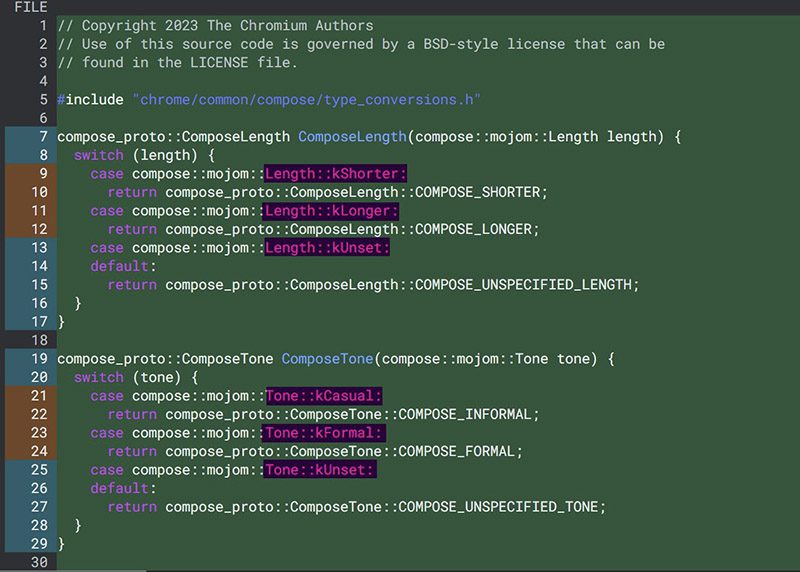Click the FILE column header
The height and width of the screenshot is (572, 800).
pyautogui.click(x=31, y=7)
